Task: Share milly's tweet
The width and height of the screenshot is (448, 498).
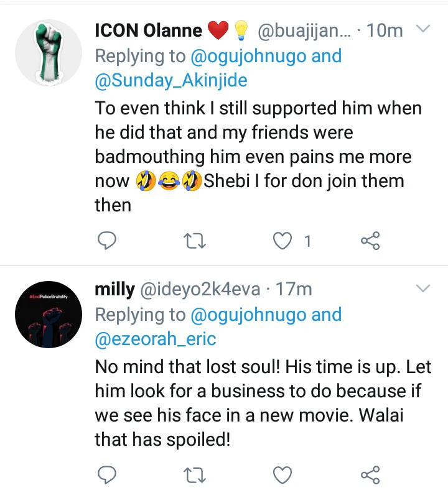Action: (370, 476)
